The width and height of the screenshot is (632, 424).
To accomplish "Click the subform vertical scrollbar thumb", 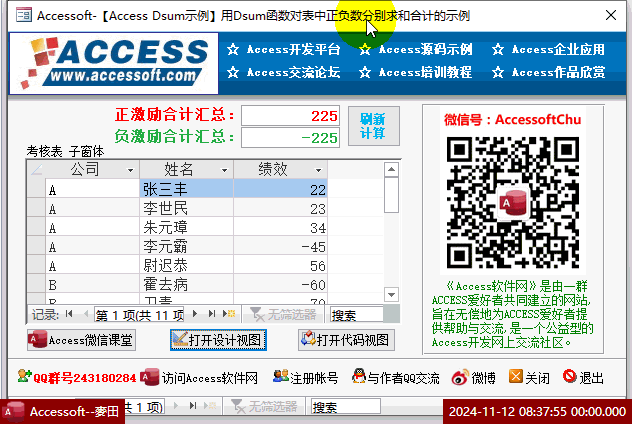I will click(391, 195).
